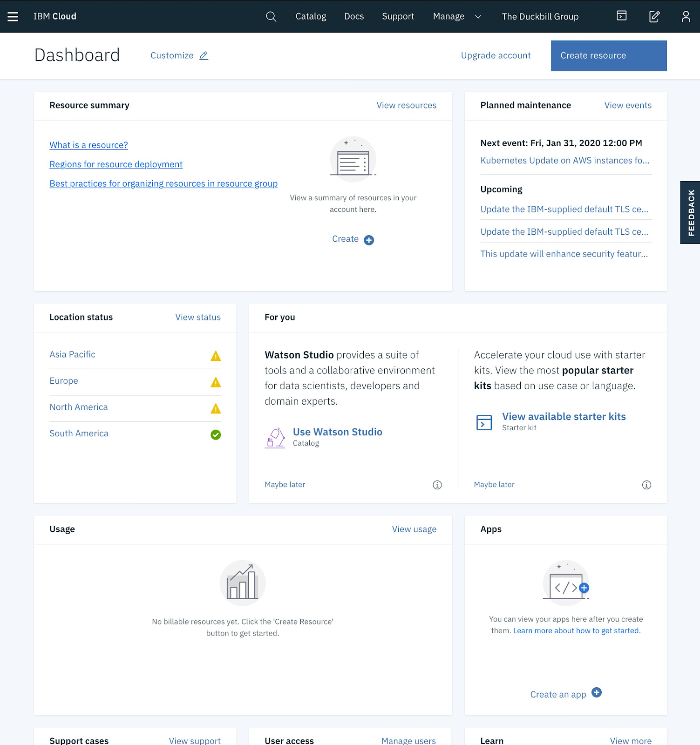This screenshot has width=700, height=745.
Task: Open the Catalog menu item
Action: [311, 17]
